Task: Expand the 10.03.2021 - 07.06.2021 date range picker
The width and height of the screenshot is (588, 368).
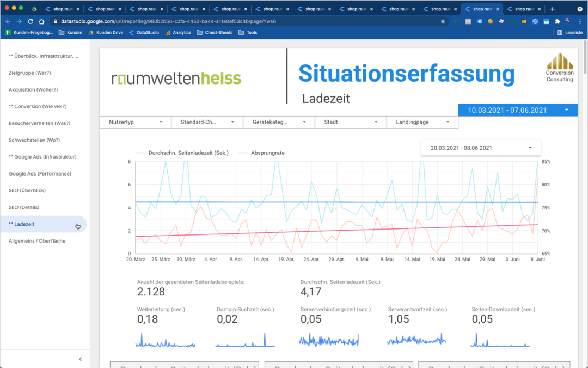Action: tap(517, 110)
